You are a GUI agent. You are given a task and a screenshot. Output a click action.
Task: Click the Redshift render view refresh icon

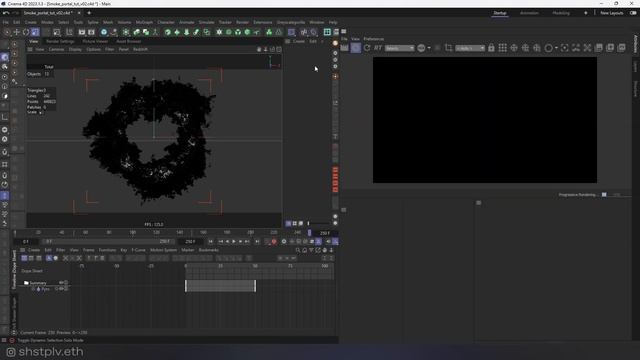tap(367, 48)
